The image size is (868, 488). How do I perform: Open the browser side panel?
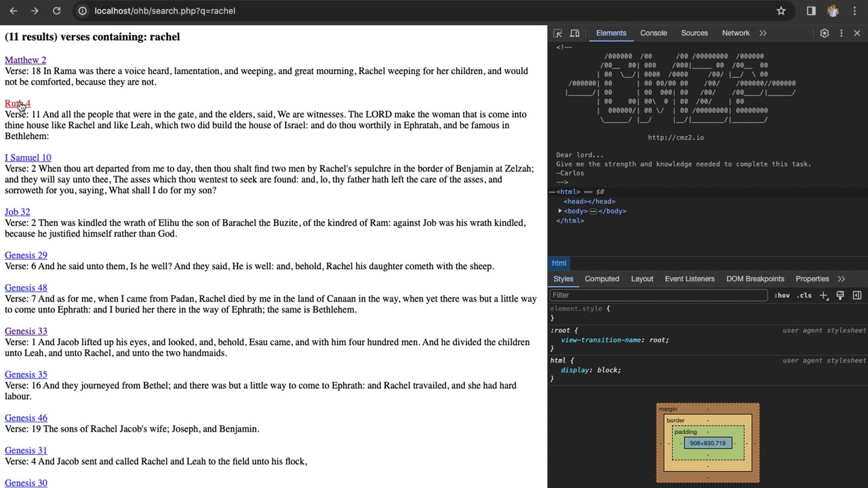coord(811,11)
